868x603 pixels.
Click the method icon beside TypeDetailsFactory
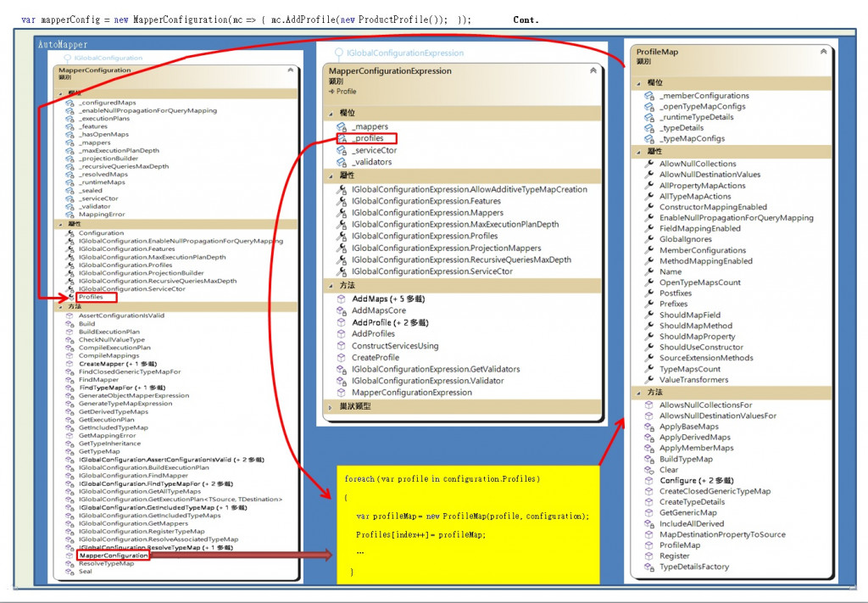tap(648, 567)
